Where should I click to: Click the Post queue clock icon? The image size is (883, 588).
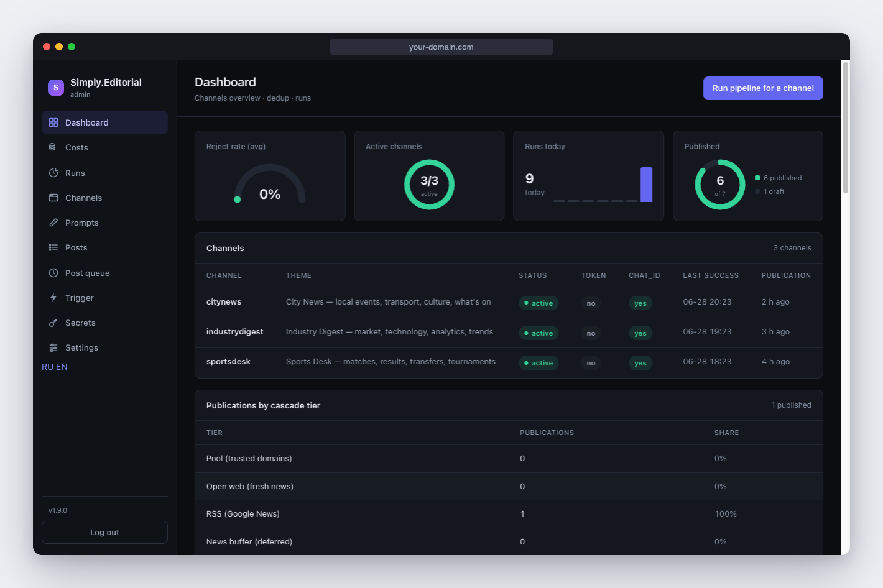click(53, 273)
